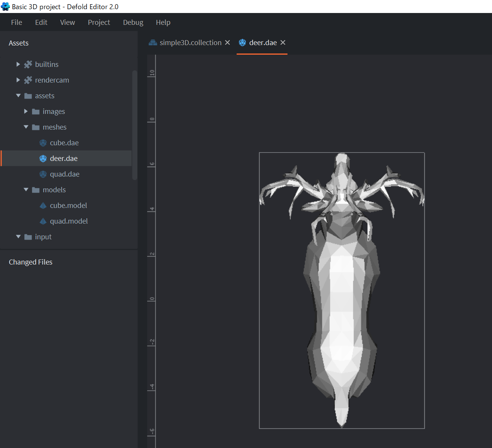Click the quad.model model icon
Image resolution: width=492 pixels, height=448 pixels.
click(43, 221)
